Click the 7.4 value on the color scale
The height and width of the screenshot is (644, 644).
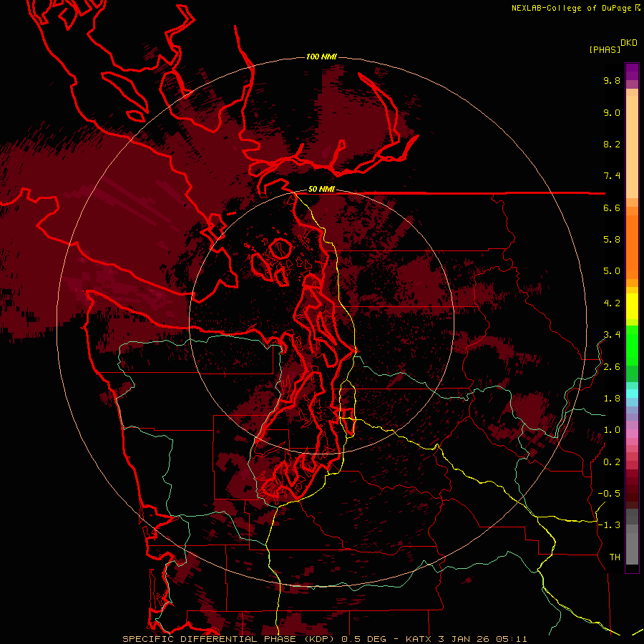click(612, 176)
